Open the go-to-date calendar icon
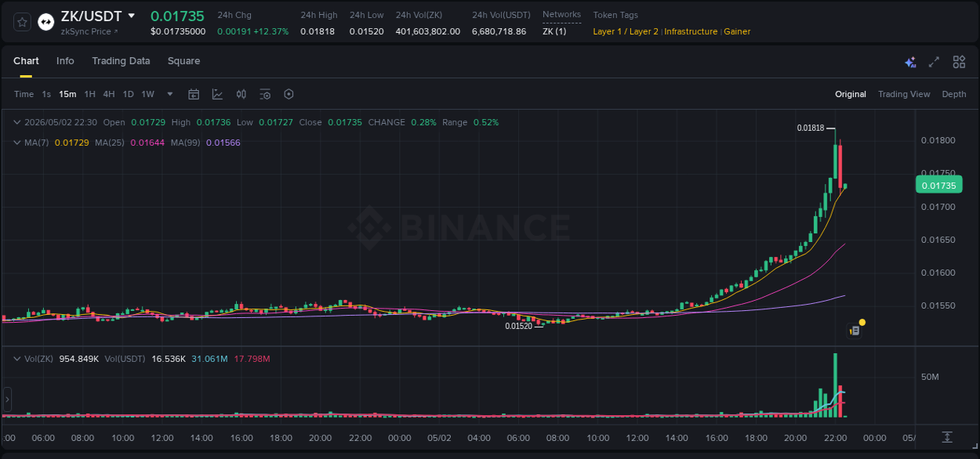The width and height of the screenshot is (980, 459). (194, 94)
